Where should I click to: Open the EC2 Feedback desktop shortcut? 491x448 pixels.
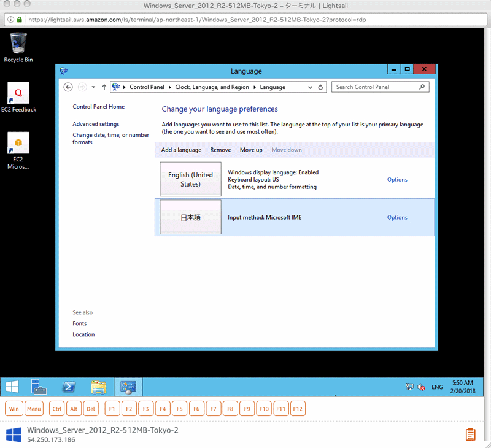click(18, 97)
